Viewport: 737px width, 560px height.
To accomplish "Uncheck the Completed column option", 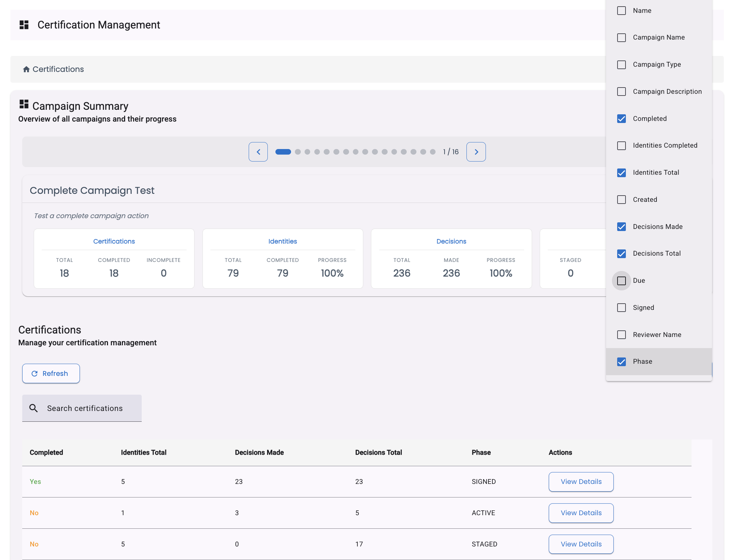I will [x=621, y=118].
